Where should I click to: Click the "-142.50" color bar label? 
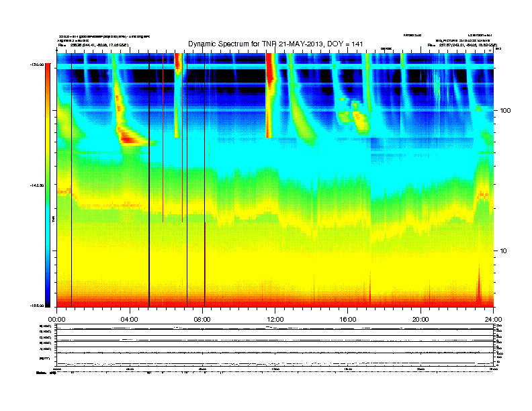(x=36, y=185)
